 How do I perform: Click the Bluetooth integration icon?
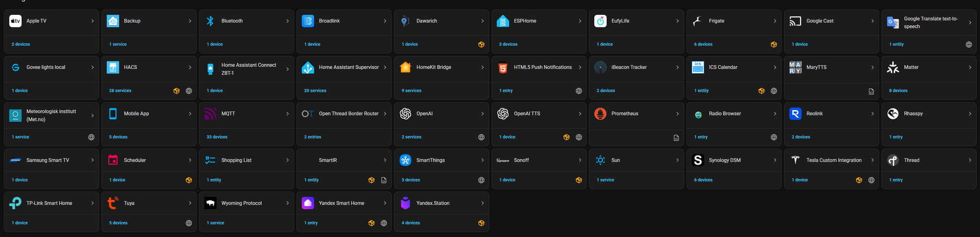[x=210, y=21]
